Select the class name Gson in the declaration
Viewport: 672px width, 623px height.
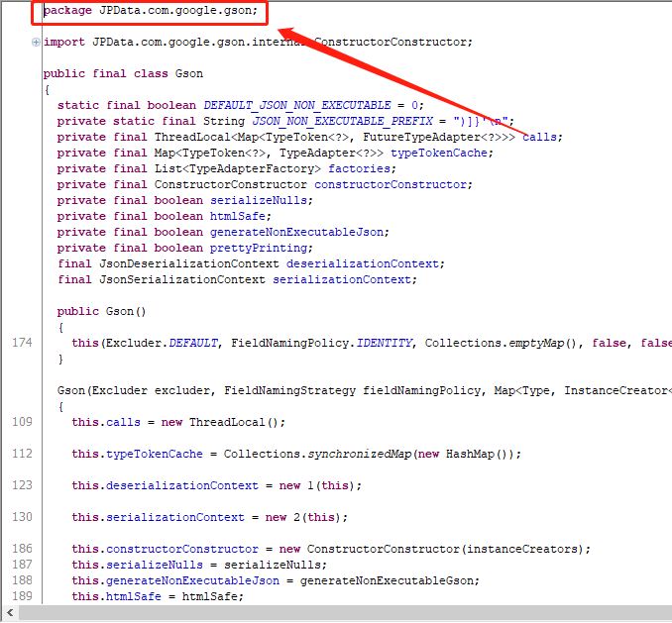click(189, 73)
